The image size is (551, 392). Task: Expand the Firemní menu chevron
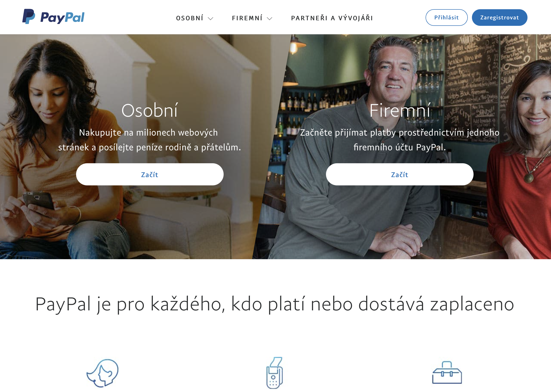pyautogui.click(x=269, y=19)
